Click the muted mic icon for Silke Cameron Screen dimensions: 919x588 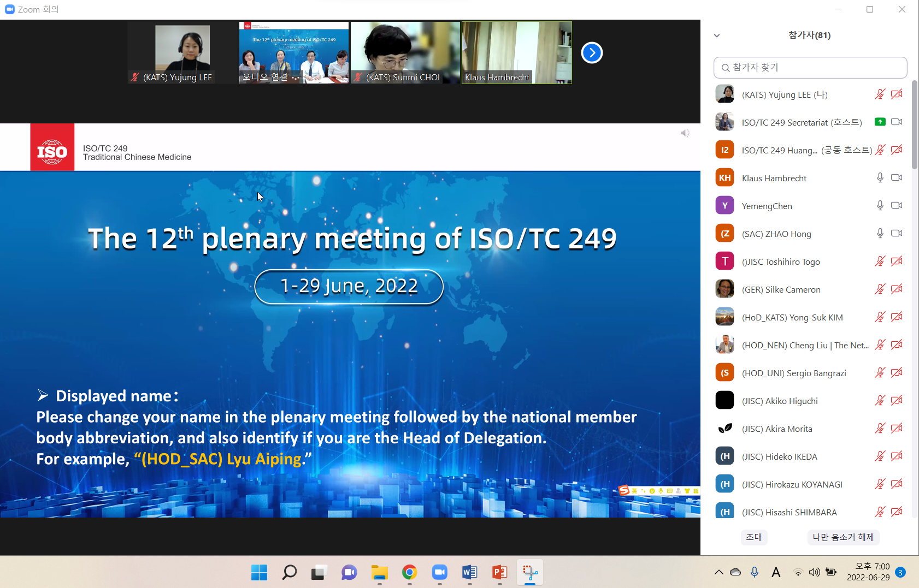(x=880, y=289)
